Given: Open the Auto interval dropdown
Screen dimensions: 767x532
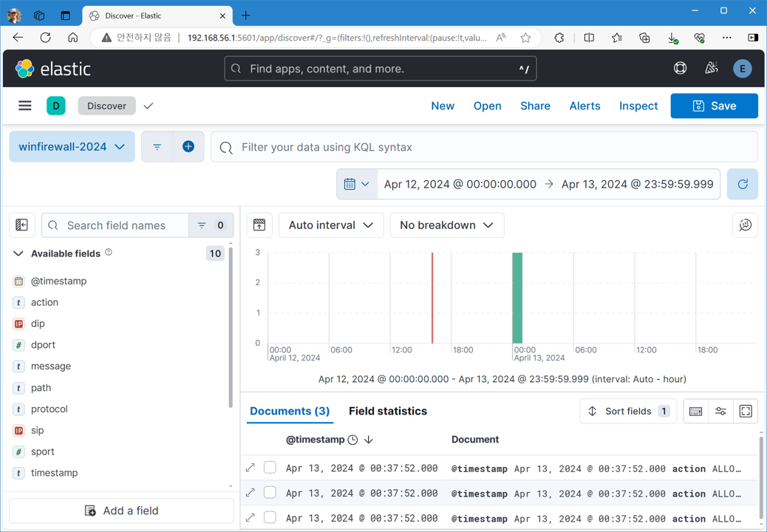Looking at the screenshot, I should (331, 225).
